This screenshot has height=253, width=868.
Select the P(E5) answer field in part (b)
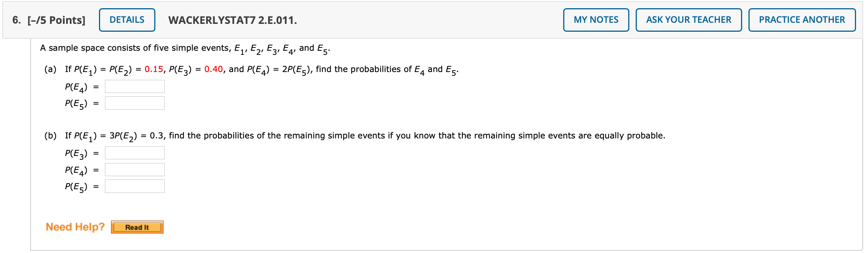[x=134, y=186]
